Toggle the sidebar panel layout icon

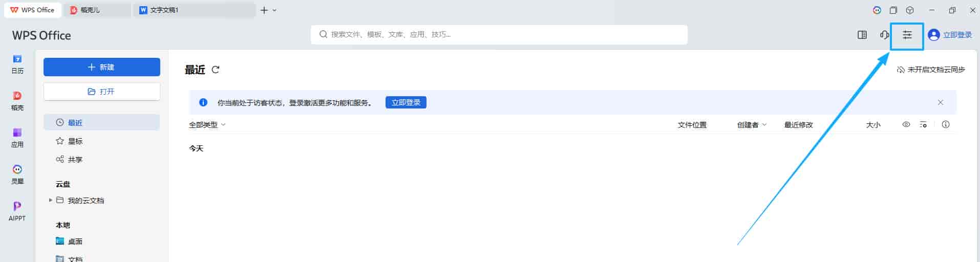[x=862, y=35]
